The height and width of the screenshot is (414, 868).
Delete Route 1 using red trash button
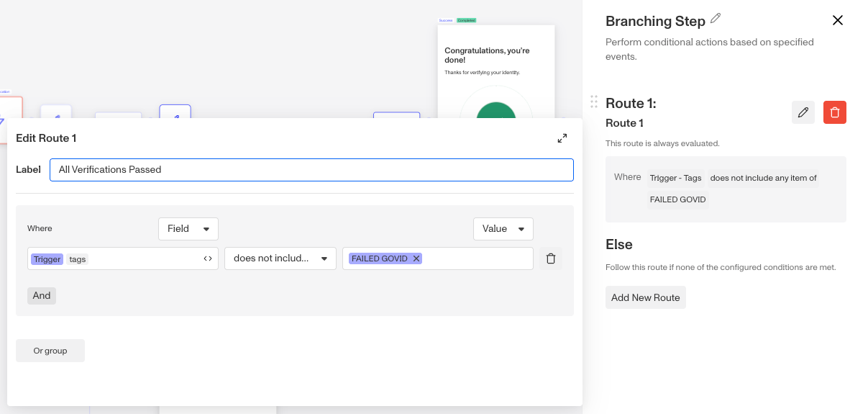(x=835, y=112)
